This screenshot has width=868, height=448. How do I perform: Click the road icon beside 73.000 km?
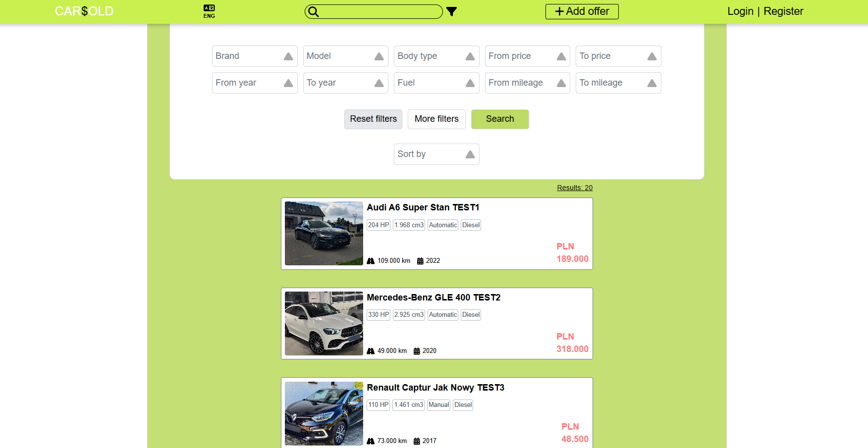pos(371,441)
